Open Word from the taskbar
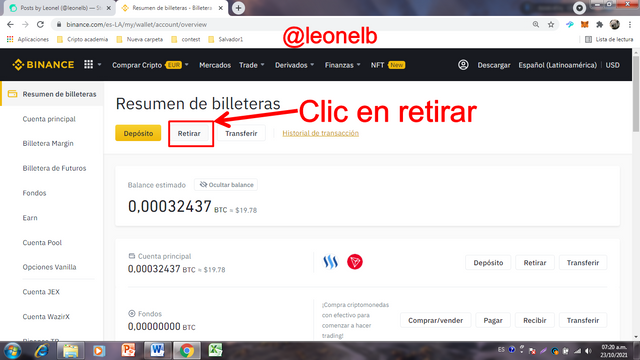Image resolution: width=640 pixels, height=360 pixels. pos(157,351)
